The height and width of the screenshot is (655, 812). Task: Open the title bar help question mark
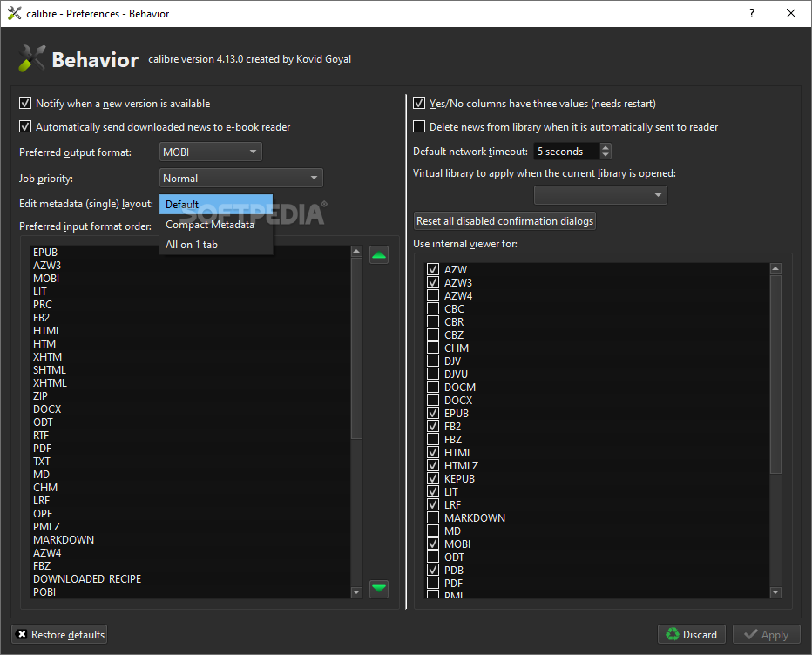pyautogui.click(x=752, y=13)
